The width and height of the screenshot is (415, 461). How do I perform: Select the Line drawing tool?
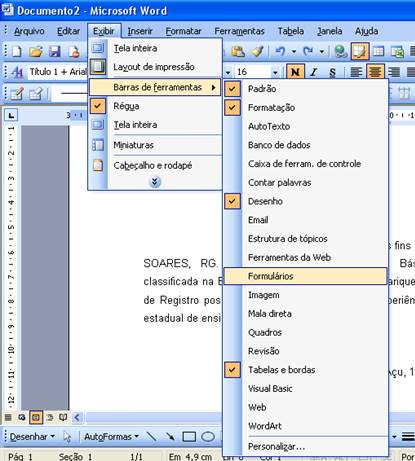152,436
